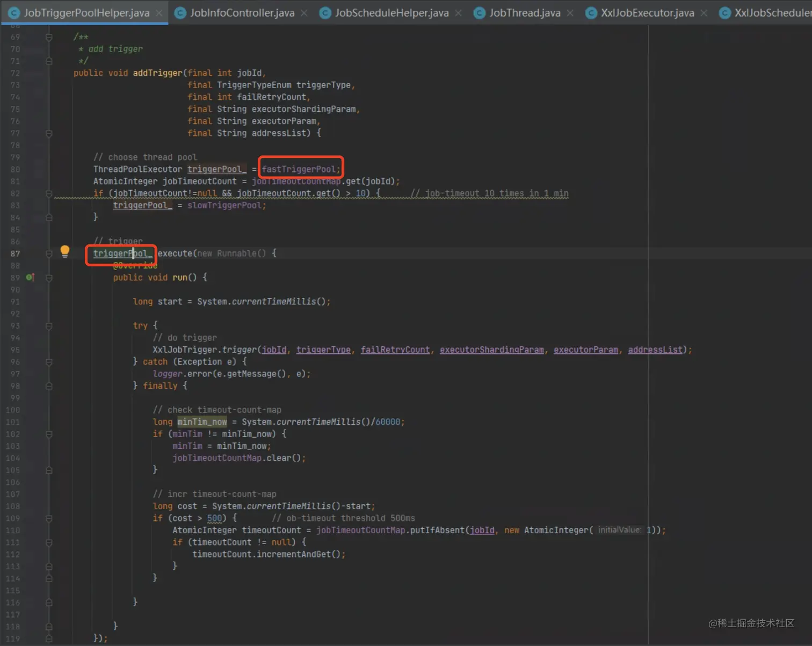Fold the run() method at line 89

(x=49, y=278)
